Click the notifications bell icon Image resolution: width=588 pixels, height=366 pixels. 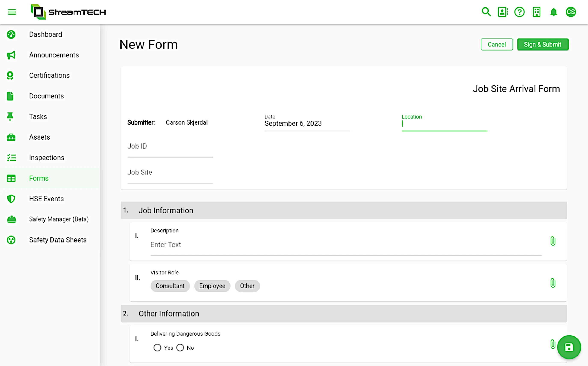(x=554, y=12)
